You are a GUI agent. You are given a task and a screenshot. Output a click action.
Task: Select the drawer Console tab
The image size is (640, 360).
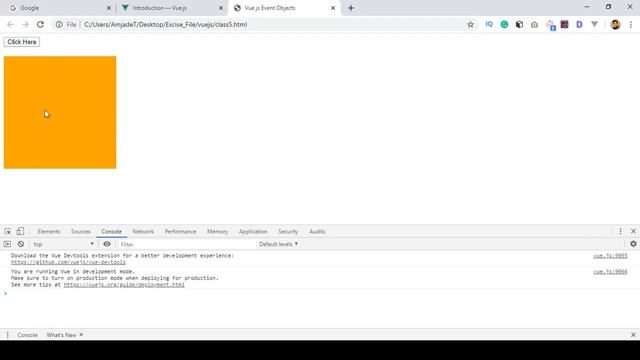click(27, 335)
